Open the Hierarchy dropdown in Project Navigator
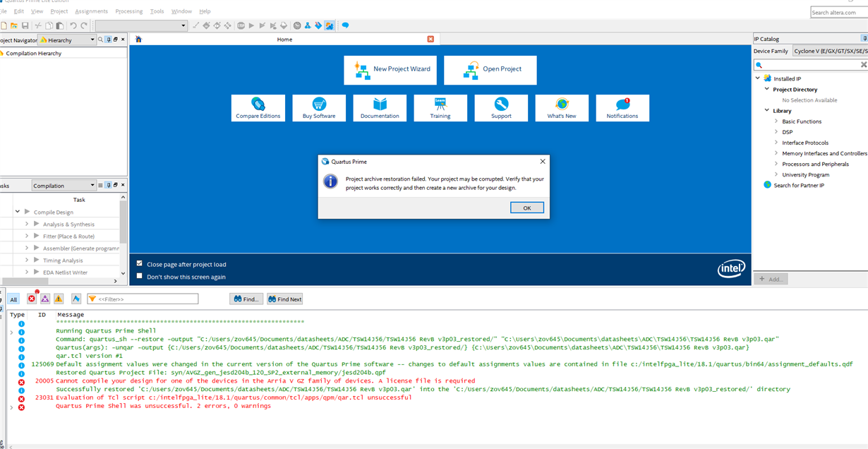 pyautogui.click(x=66, y=40)
